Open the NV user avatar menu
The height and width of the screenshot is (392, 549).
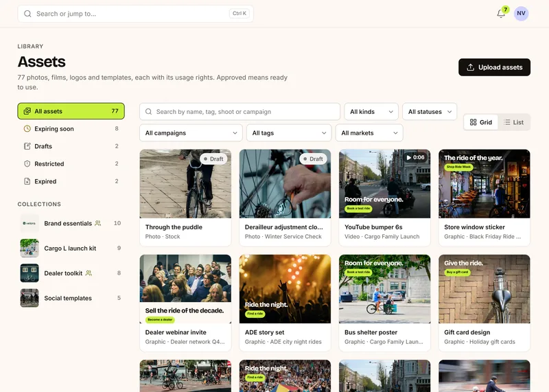521,13
